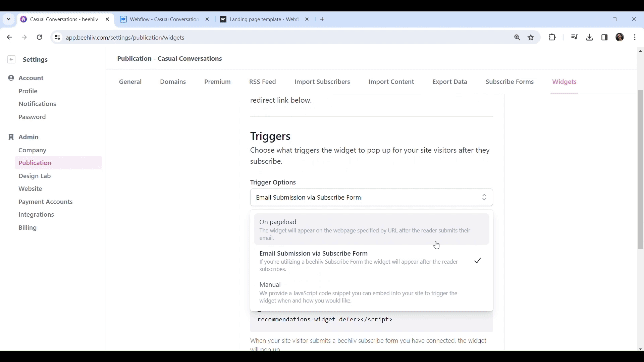The height and width of the screenshot is (362, 644).
Task: Click the browser back arrow
Action: pyautogui.click(x=9, y=37)
